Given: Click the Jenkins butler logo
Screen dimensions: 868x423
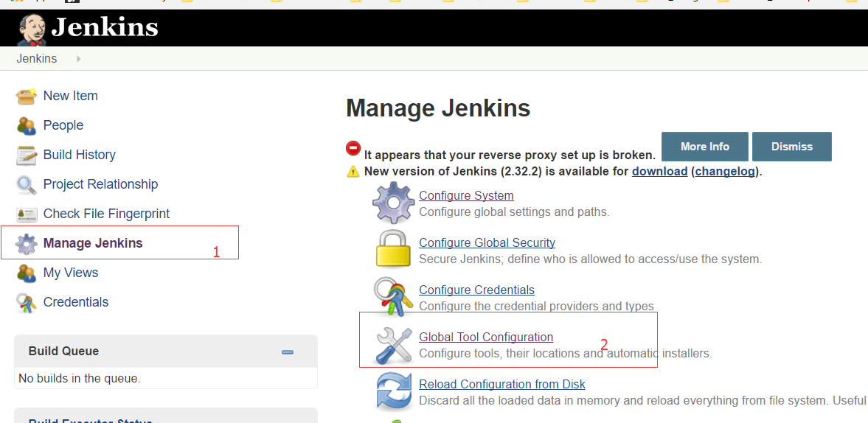Looking at the screenshot, I should click(32, 29).
